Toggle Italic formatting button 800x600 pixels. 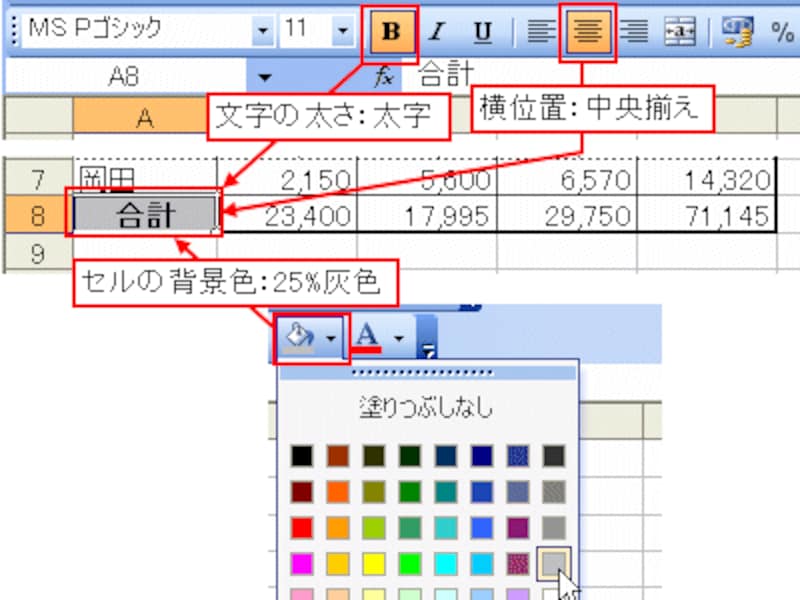click(x=437, y=32)
